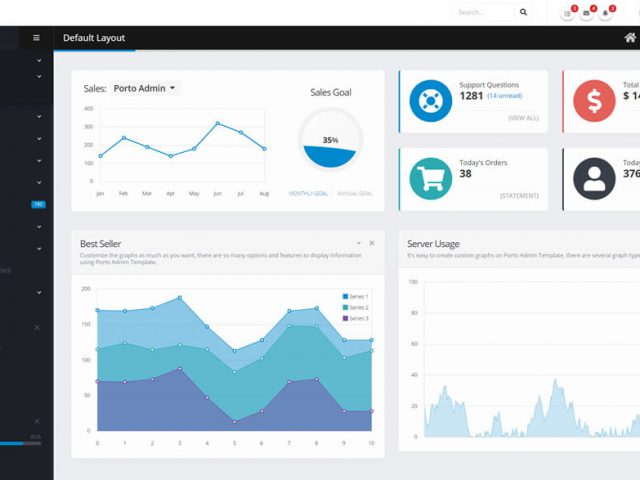Toggle Series 2 in the chart legend

[356, 307]
